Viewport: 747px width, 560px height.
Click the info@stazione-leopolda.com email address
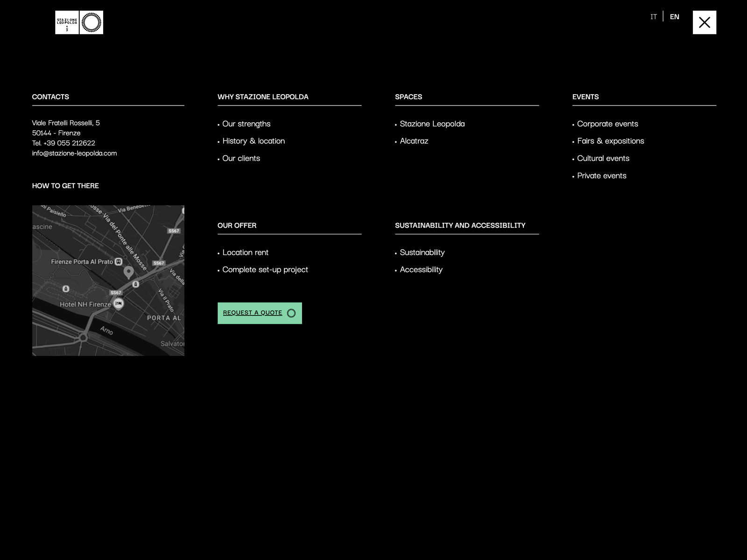pos(74,153)
